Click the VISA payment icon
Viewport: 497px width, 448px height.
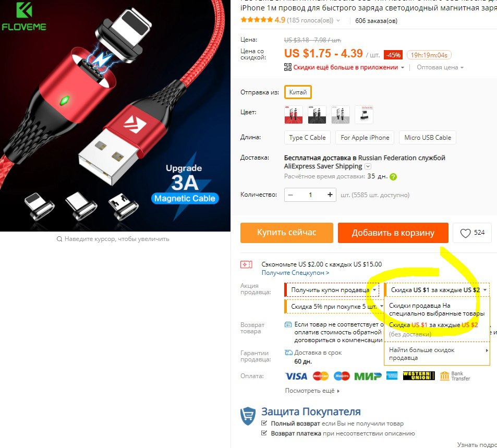click(x=296, y=377)
